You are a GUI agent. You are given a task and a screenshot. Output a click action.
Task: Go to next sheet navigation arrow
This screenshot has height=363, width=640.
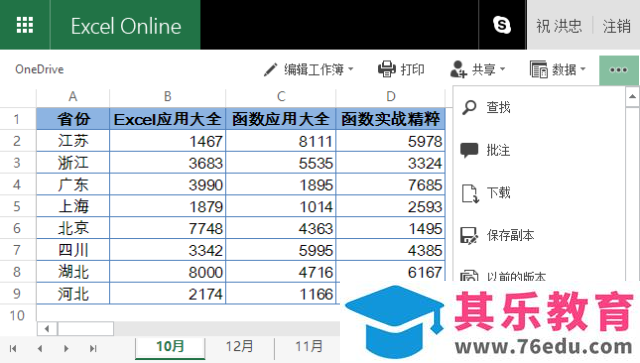click(66, 348)
